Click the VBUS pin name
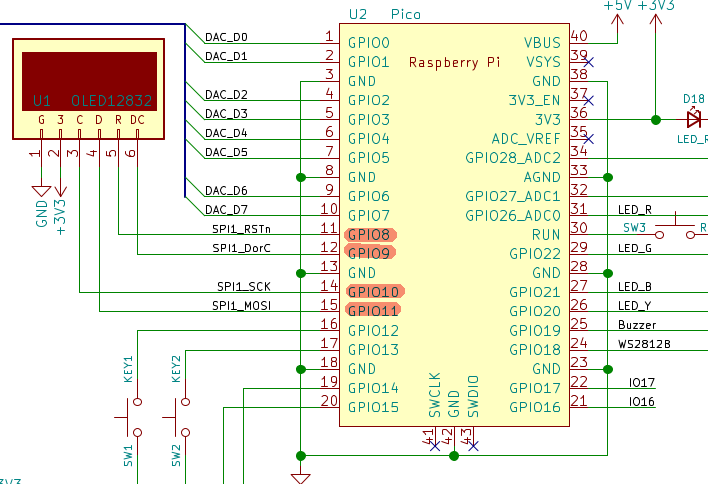Screen dimensions: 708x484 click(542, 43)
